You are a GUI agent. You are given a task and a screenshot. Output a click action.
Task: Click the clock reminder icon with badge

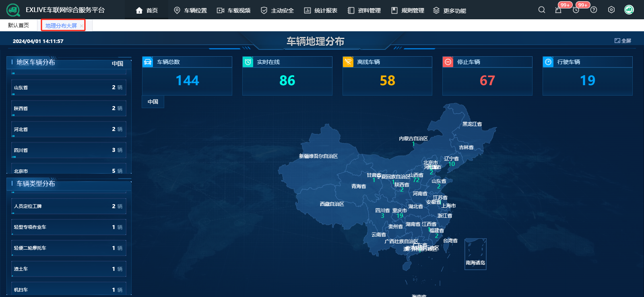[576, 10]
